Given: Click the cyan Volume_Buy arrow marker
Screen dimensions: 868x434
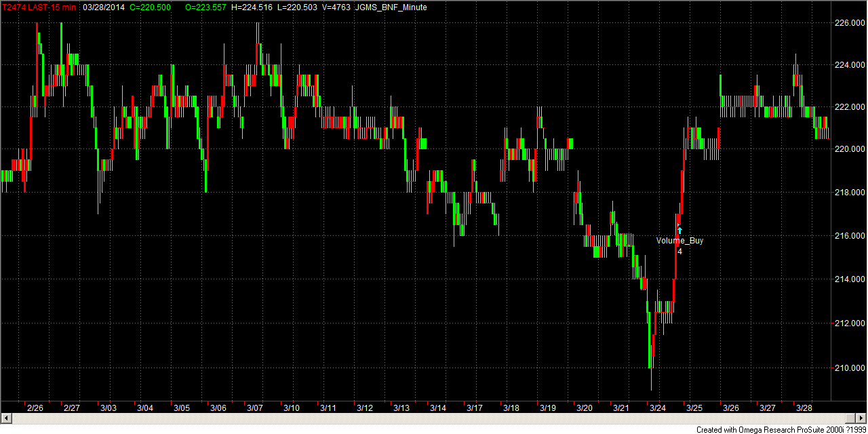Looking at the screenshot, I should pos(680,231).
